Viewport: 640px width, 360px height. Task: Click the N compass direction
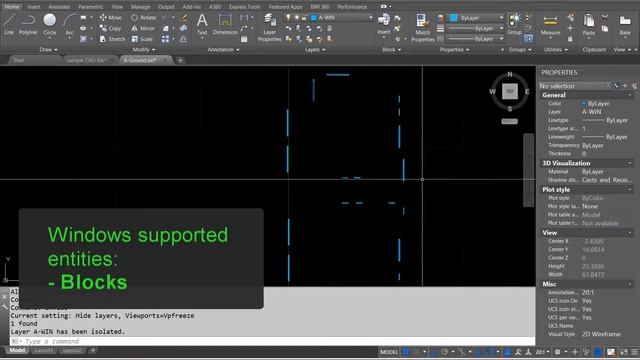(509, 74)
